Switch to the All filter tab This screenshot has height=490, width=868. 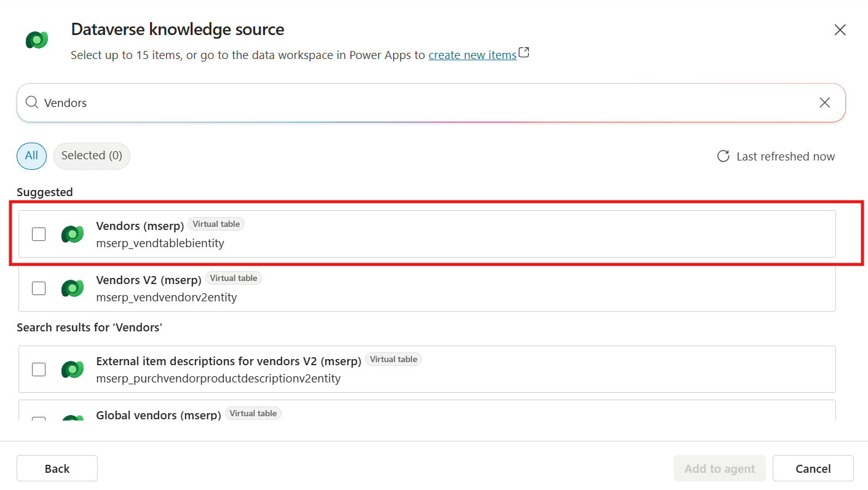tap(31, 156)
